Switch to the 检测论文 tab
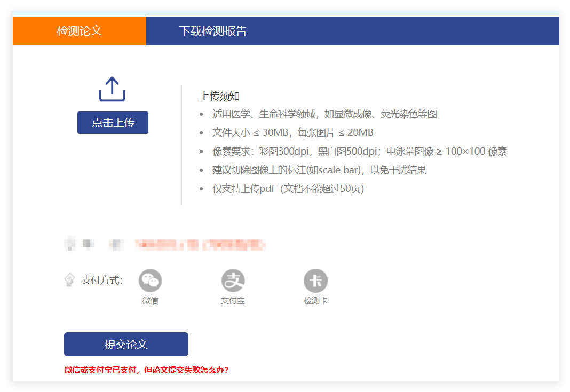 click(79, 31)
